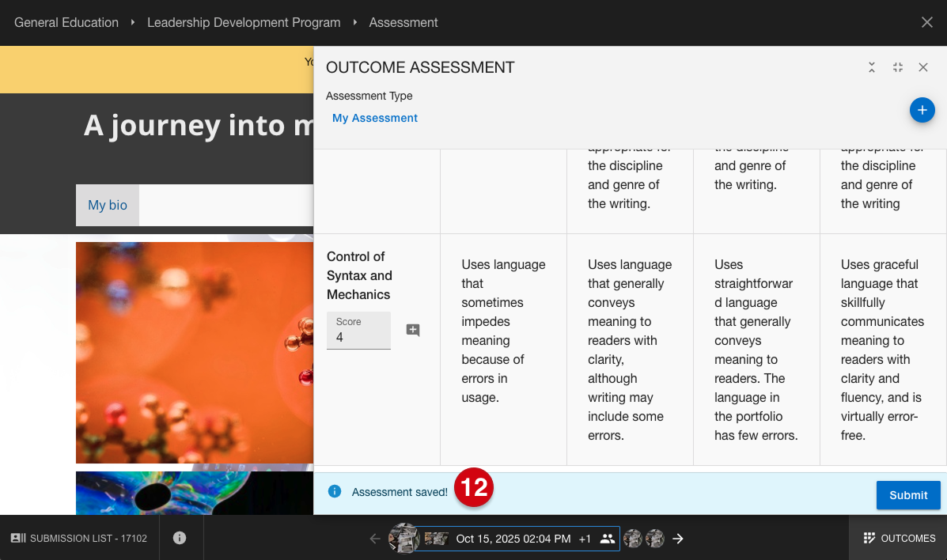Shrink the Outcome Assessment panel size
The height and width of the screenshot is (560, 947).
pyautogui.click(x=897, y=67)
